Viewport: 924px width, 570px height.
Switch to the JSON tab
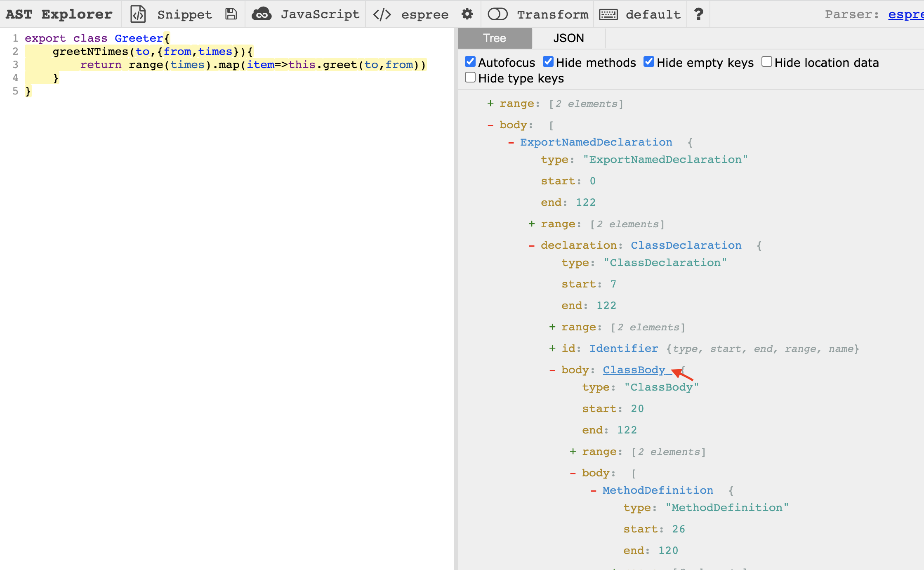click(x=568, y=38)
